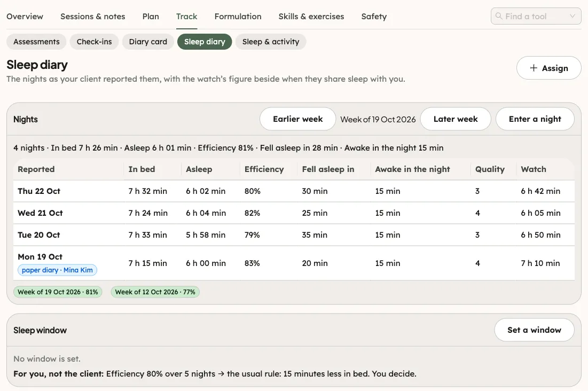Click into the Find a tool field

(536, 16)
